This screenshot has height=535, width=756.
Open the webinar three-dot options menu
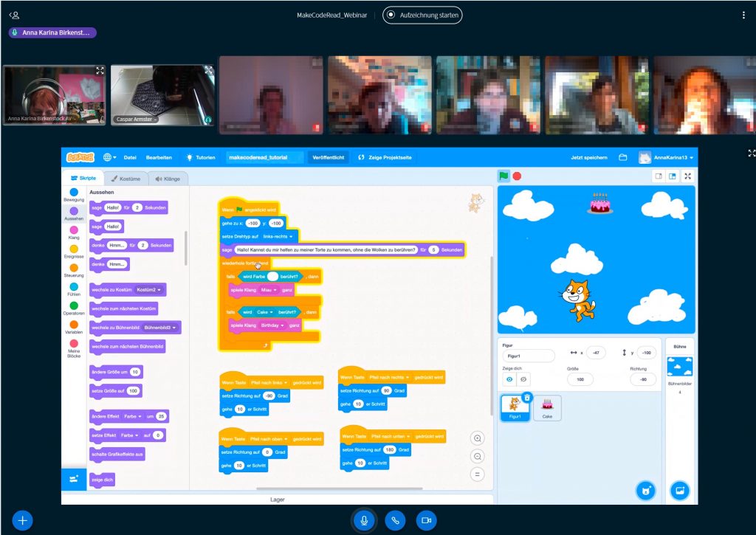(743, 15)
